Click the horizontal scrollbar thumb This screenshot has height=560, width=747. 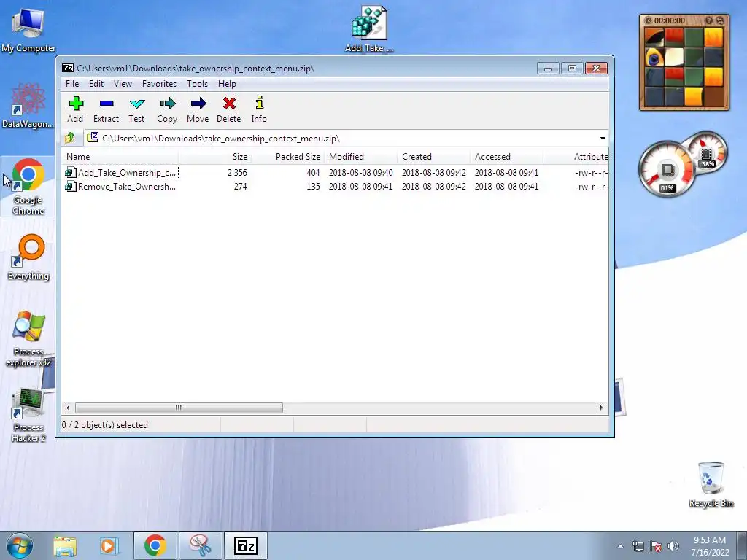[179, 408]
